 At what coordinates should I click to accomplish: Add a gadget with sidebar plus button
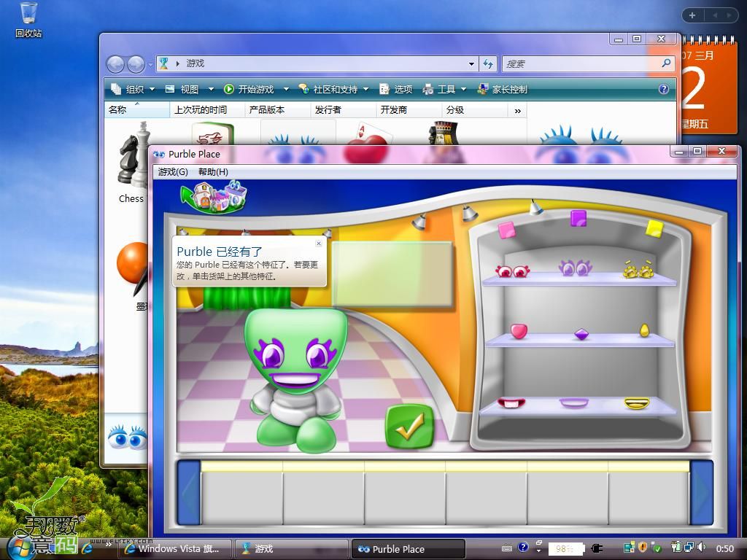point(692,15)
